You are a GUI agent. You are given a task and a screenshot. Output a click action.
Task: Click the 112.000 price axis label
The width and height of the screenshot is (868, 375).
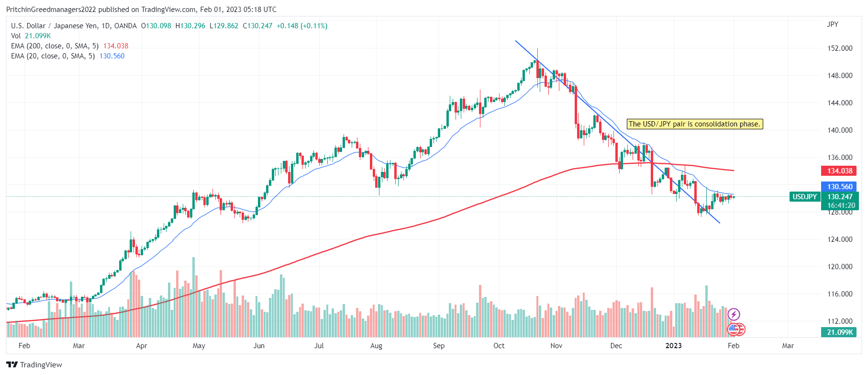tap(840, 321)
